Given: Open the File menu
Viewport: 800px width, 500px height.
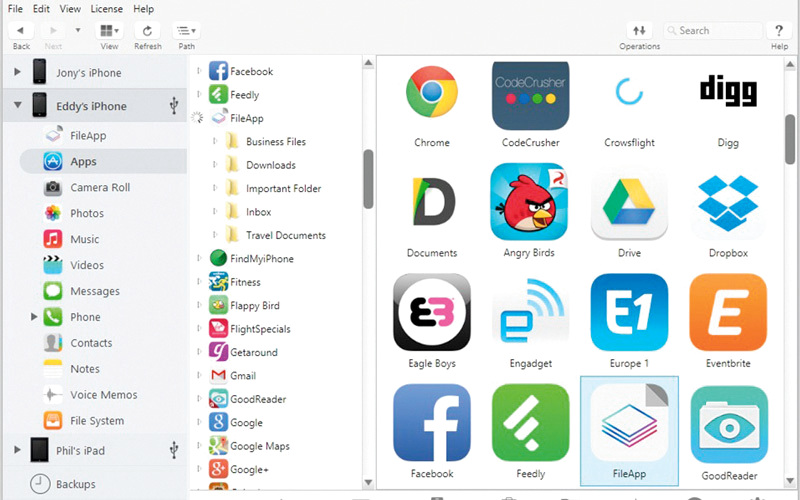Looking at the screenshot, I should 14,9.
